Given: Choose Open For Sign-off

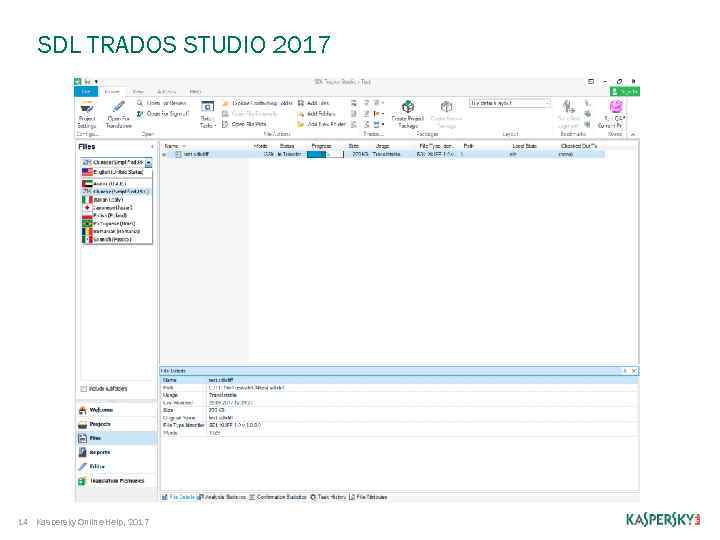Looking at the screenshot, I should pos(163,113).
